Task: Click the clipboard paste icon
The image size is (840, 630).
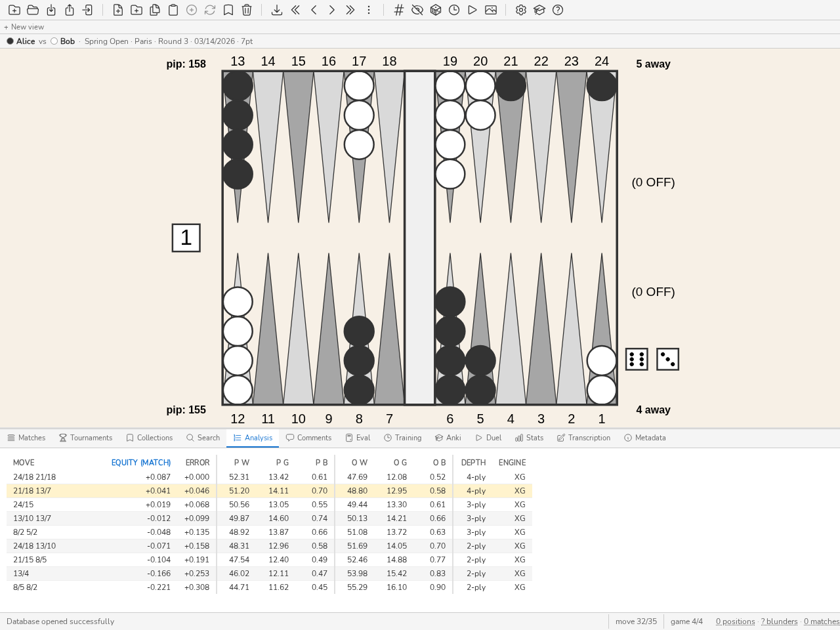Action: tap(173, 10)
